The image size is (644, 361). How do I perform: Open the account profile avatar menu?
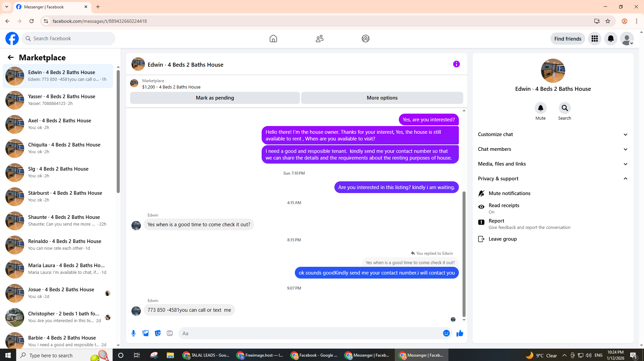pos(627,39)
